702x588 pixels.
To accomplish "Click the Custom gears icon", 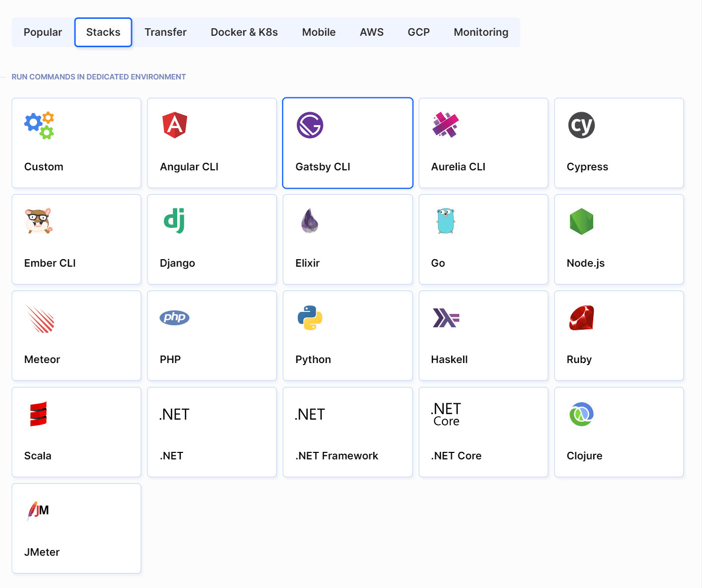I will coord(39,125).
